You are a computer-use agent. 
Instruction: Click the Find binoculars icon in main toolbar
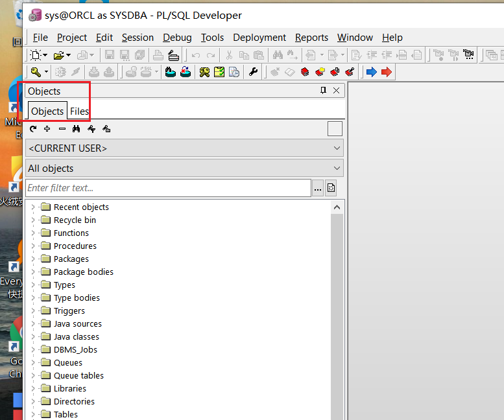click(x=278, y=55)
